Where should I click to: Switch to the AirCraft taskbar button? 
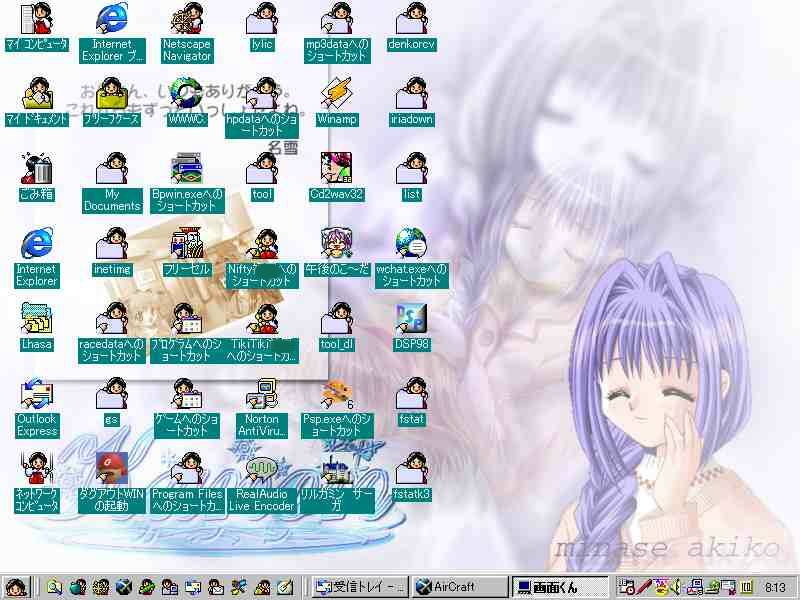[459, 587]
